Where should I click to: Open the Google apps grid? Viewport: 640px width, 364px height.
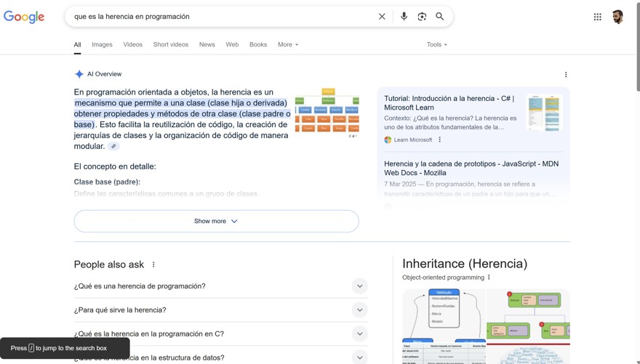(597, 17)
